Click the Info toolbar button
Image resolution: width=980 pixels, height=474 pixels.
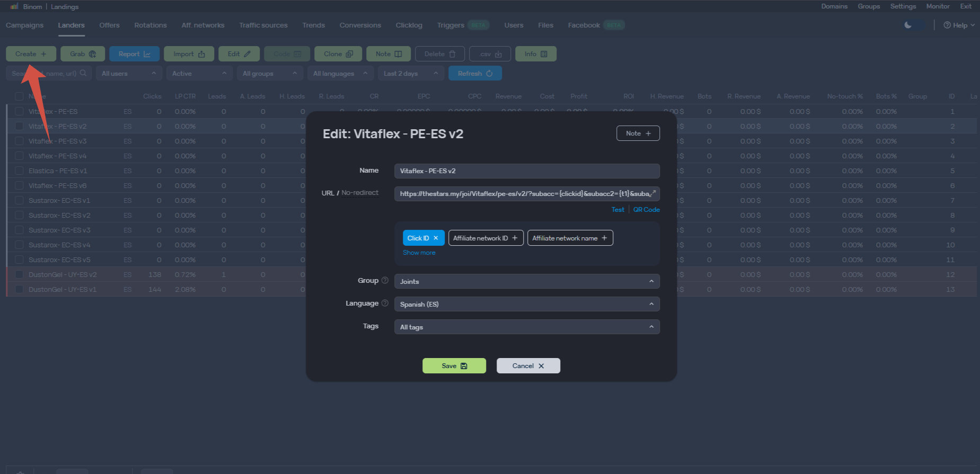pyautogui.click(x=536, y=54)
